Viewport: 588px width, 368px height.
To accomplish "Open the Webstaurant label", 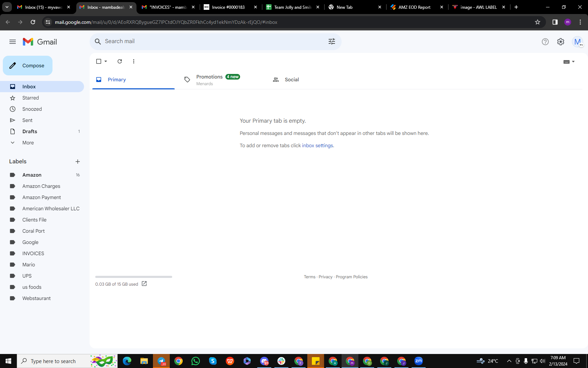I will pos(42,298).
